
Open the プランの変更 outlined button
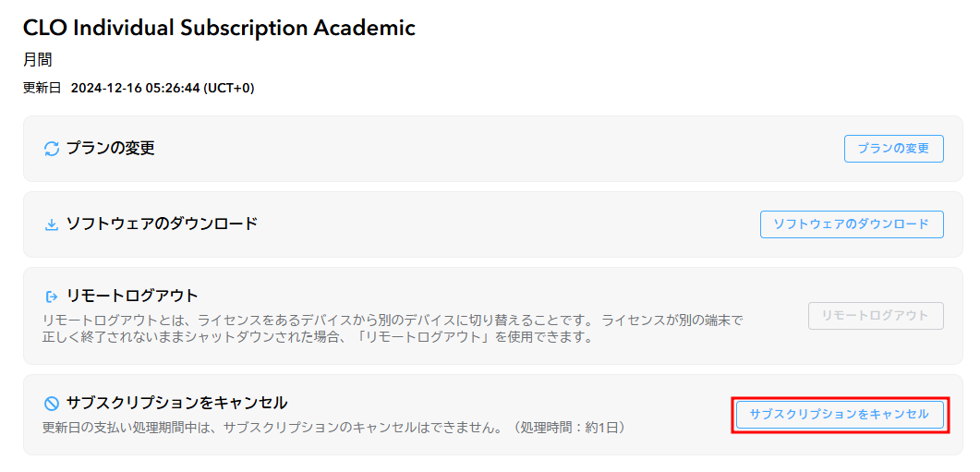point(894,149)
